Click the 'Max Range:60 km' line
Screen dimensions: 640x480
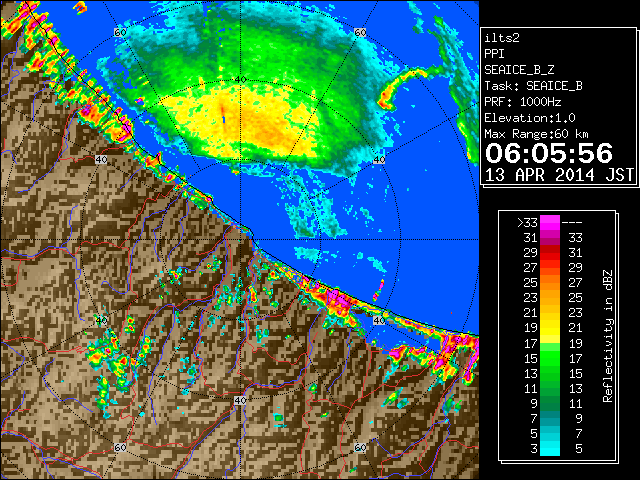[536, 134]
